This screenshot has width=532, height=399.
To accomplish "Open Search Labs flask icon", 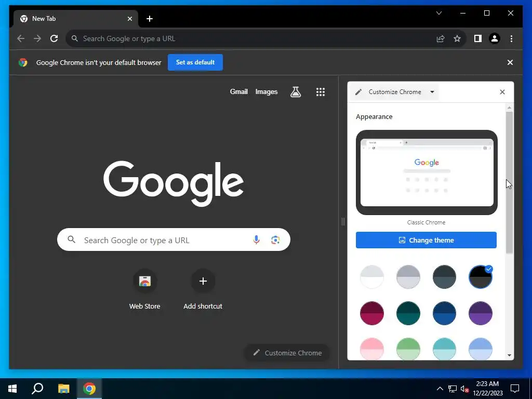I will 296,91.
